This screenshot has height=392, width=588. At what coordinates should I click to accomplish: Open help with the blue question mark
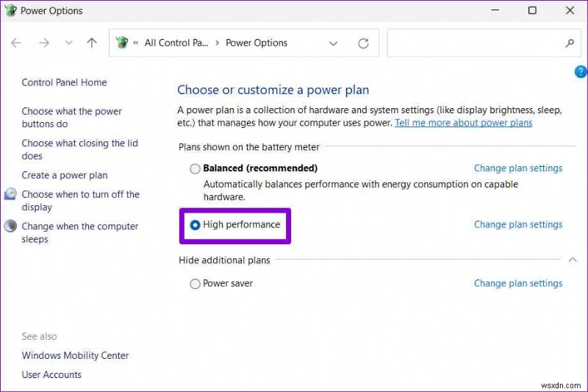[581, 71]
